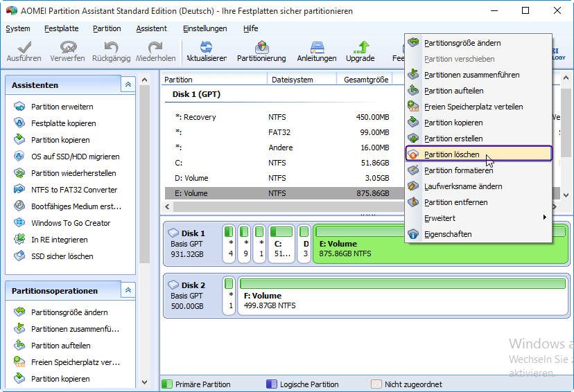Click Partition kopieren in Assistenten panel

pyautogui.click(x=60, y=140)
